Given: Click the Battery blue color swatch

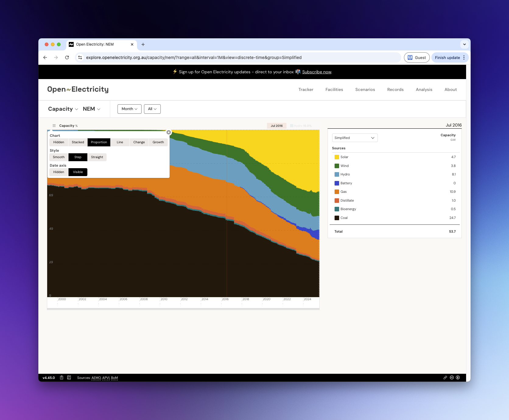Looking at the screenshot, I should [337, 183].
